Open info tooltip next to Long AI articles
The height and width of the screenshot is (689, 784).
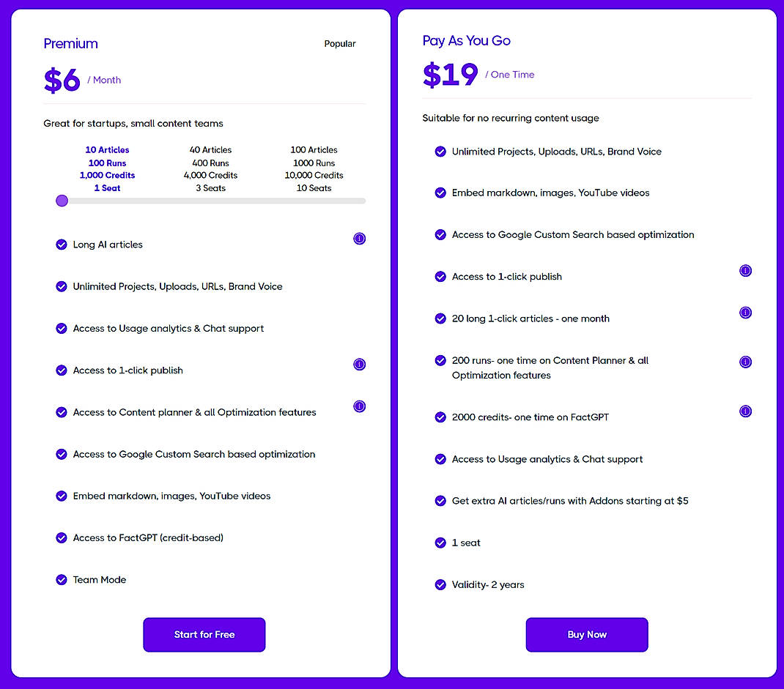point(359,239)
